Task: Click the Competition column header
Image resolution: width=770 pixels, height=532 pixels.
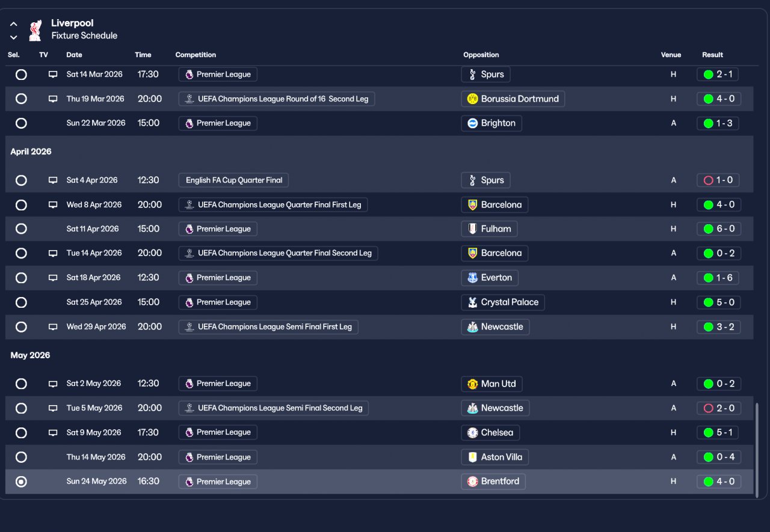Action: click(x=196, y=55)
